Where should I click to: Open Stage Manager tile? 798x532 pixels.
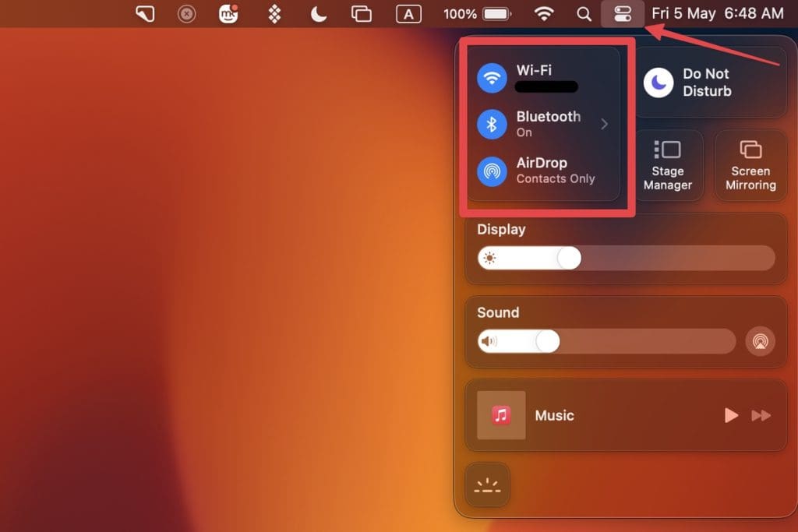[667, 166]
